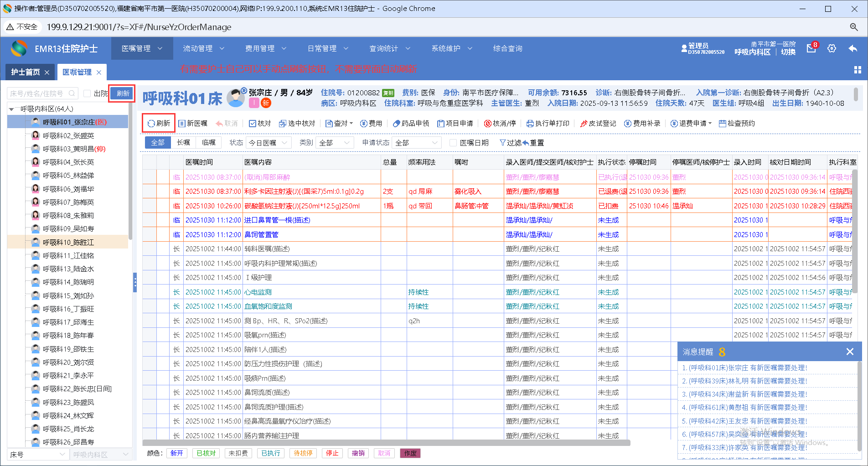Screen dimensions: 868x466
Task: Switch to the 护士首页 tab
Action: [x=26, y=72]
